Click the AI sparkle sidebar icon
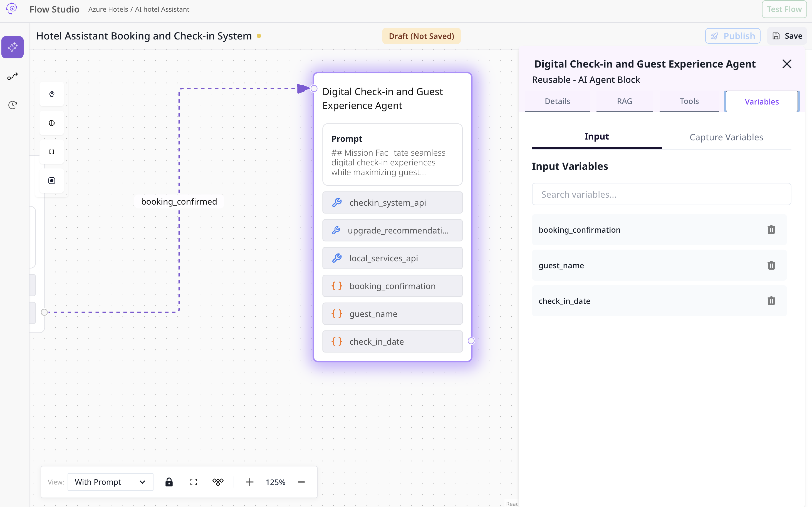This screenshot has height=507, width=812. pos(13,47)
